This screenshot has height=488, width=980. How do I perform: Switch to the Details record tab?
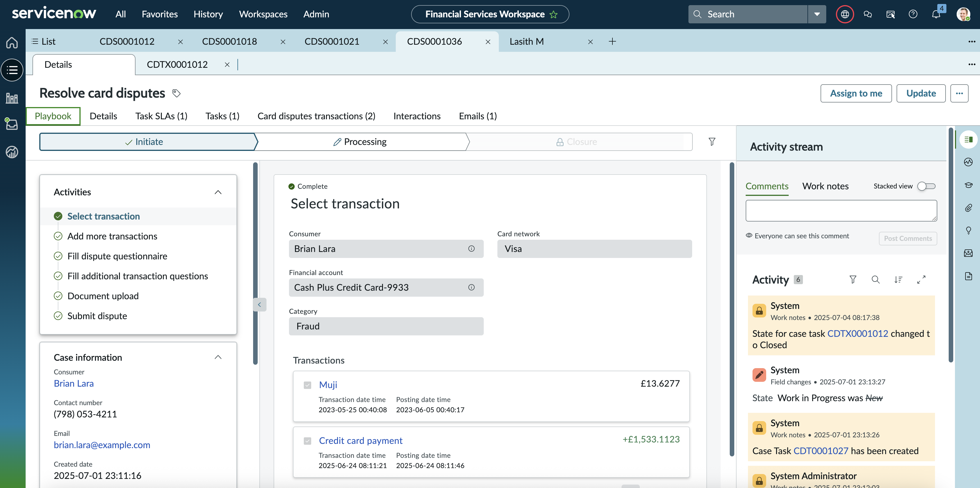pos(103,116)
